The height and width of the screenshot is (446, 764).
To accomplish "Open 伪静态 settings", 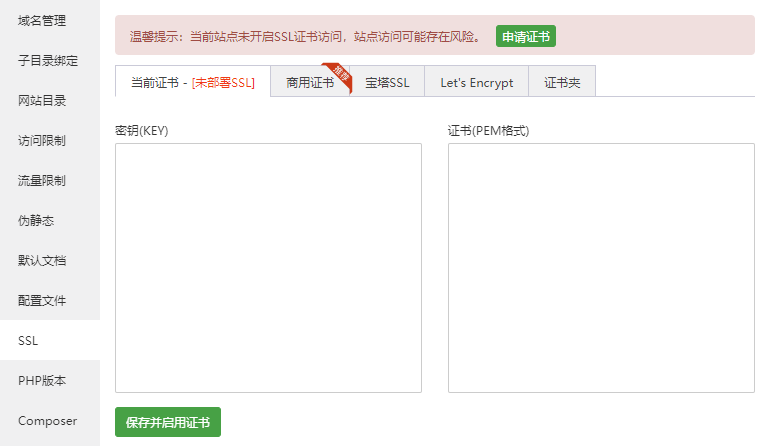I will click(36, 220).
